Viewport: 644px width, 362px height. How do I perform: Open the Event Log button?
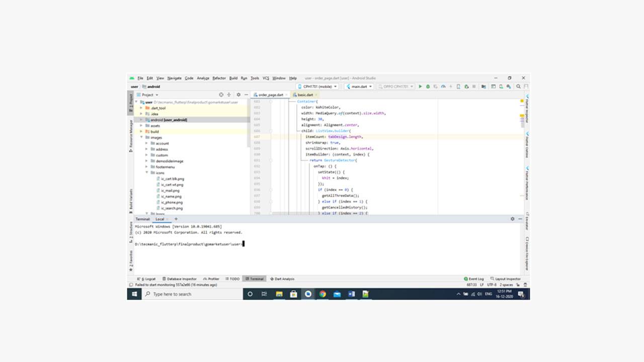(x=474, y=279)
